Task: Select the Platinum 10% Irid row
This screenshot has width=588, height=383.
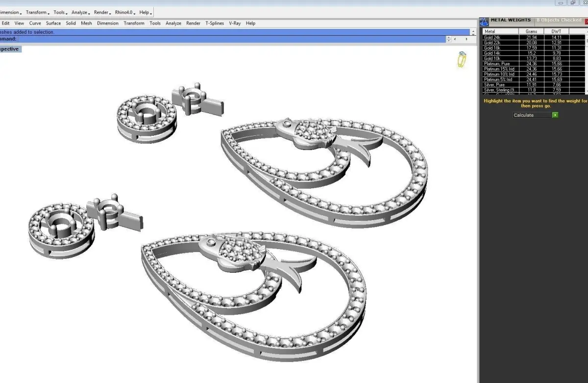Action: (534, 74)
